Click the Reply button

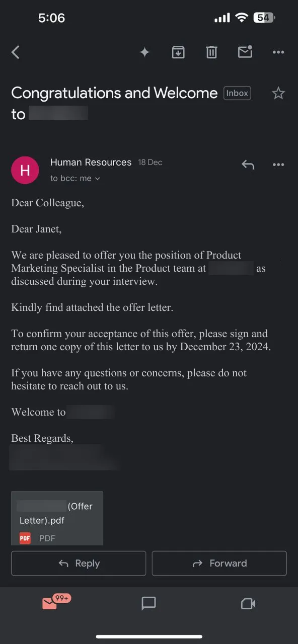click(x=79, y=563)
